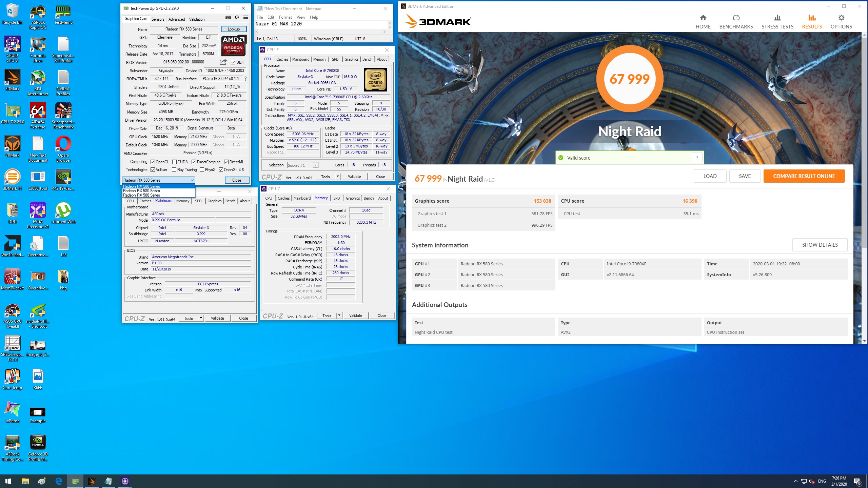Toggle the Vulkan checkbox
Screen dimensions: 868x488
[153, 170]
